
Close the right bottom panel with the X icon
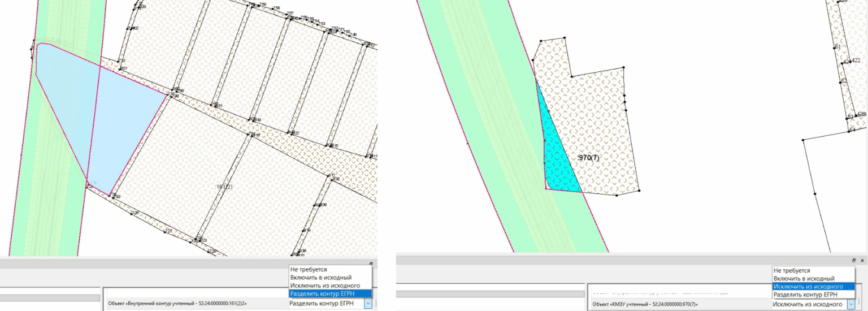pos(862,261)
